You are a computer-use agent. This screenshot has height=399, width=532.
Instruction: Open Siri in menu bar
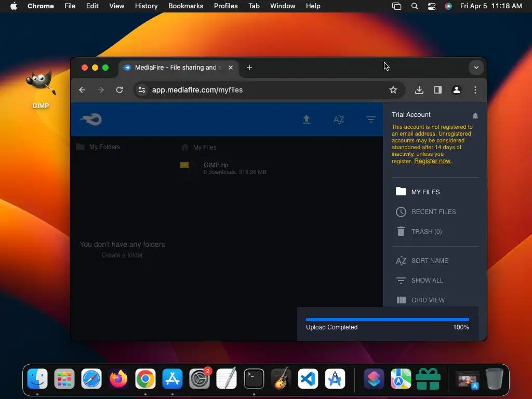point(448,6)
